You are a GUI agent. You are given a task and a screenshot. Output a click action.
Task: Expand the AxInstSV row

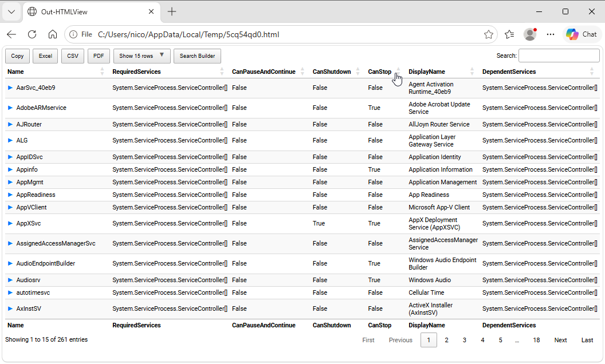(x=10, y=308)
